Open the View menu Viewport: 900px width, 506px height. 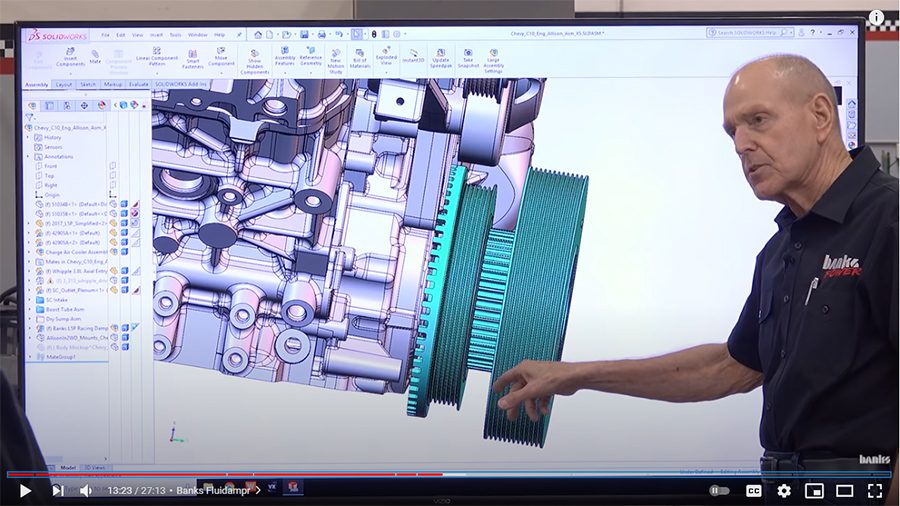(138, 35)
